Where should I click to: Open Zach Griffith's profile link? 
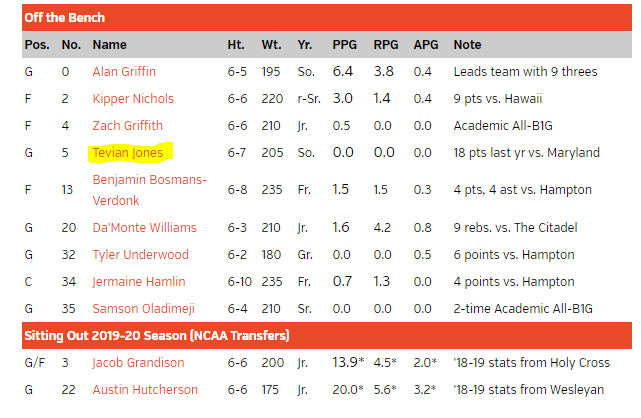(x=127, y=126)
